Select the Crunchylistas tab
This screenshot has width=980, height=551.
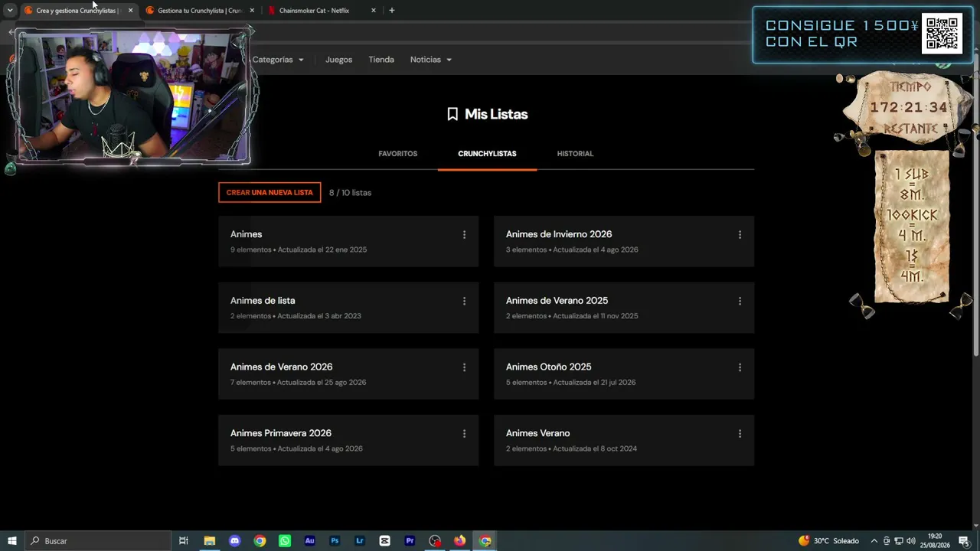click(x=487, y=154)
